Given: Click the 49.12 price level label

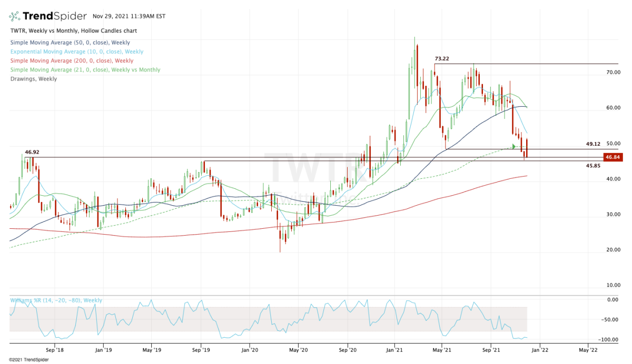Looking at the screenshot, I should (x=594, y=144).
